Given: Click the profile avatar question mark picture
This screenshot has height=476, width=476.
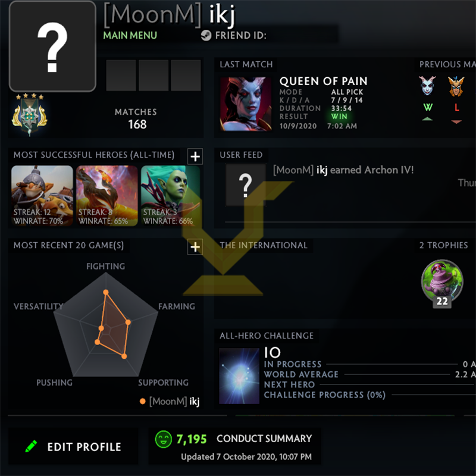Looking at the screenshot, I should tap(52, 46).
